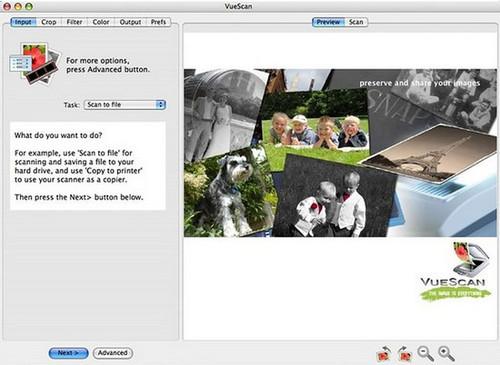This screenshot has height=365, width=500.
Task: Click the rotate left icon
Action: click(x=384, y=354)
